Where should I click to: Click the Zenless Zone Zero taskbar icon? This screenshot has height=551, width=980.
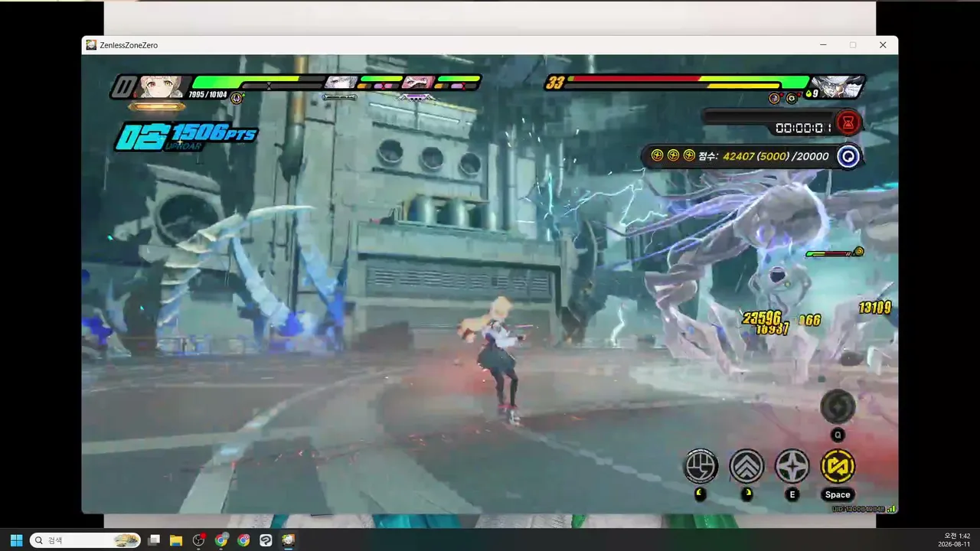(x=288, y=540)
